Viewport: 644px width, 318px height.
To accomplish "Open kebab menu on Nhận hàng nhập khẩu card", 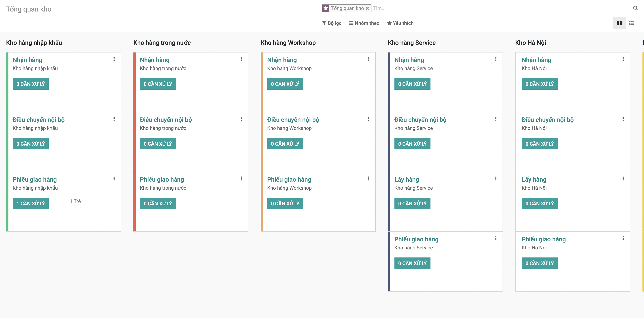I will pyautogui.click(x=114, y=59).
